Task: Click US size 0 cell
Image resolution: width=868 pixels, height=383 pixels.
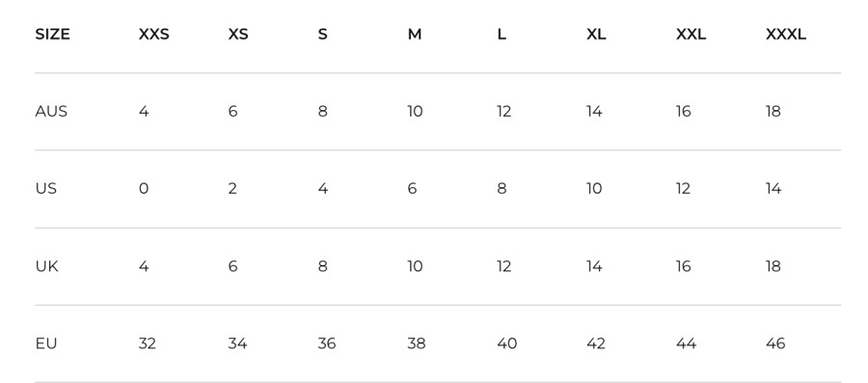Action: click(144, 189)
